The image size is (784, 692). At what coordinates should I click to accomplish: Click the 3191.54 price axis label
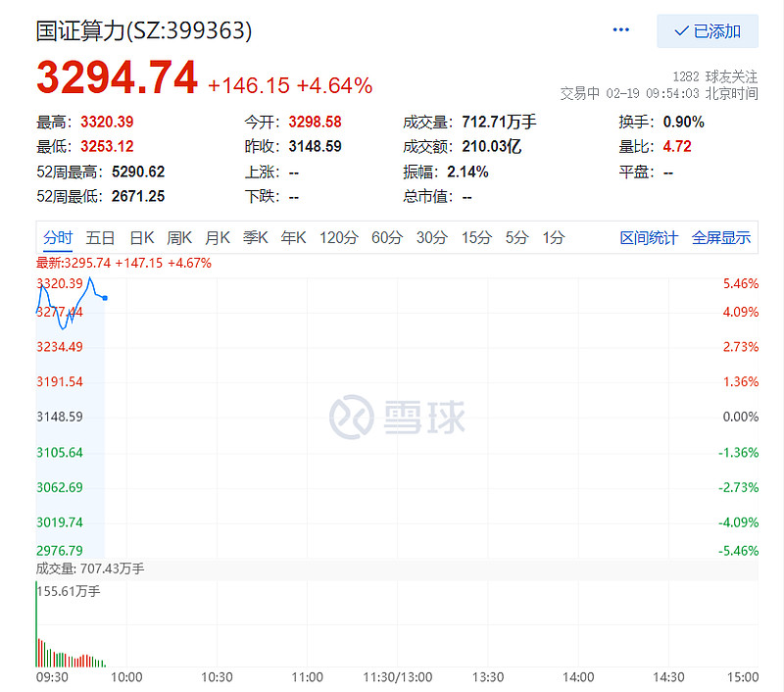point(60,382)
